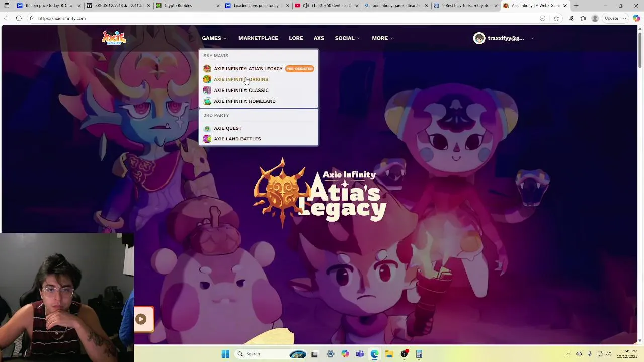Open OBS Studio in the taskbar
Image resolution: width=644 pixels, height=362 pixels.
(404, 354)
